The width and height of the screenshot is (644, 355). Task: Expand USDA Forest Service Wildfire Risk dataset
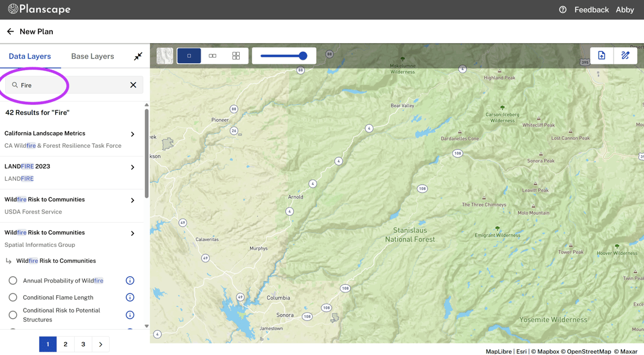132,200
